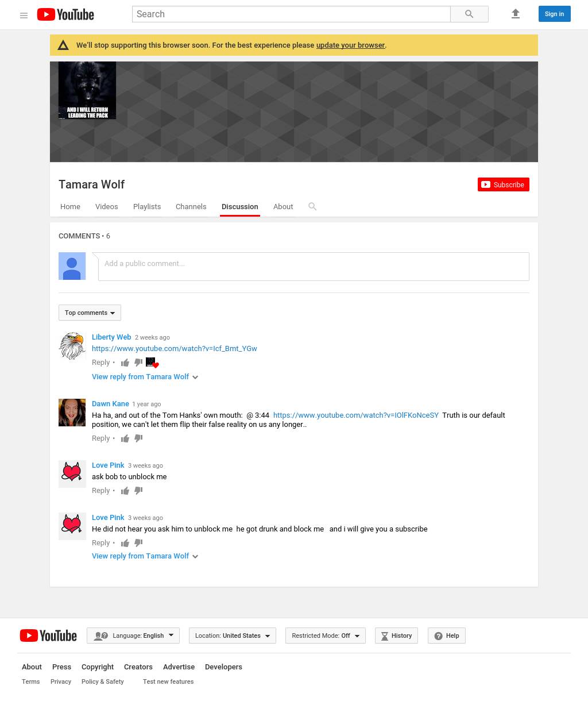Click the red Subscribe button
This screenshot has height=701, width=588.
503,184
